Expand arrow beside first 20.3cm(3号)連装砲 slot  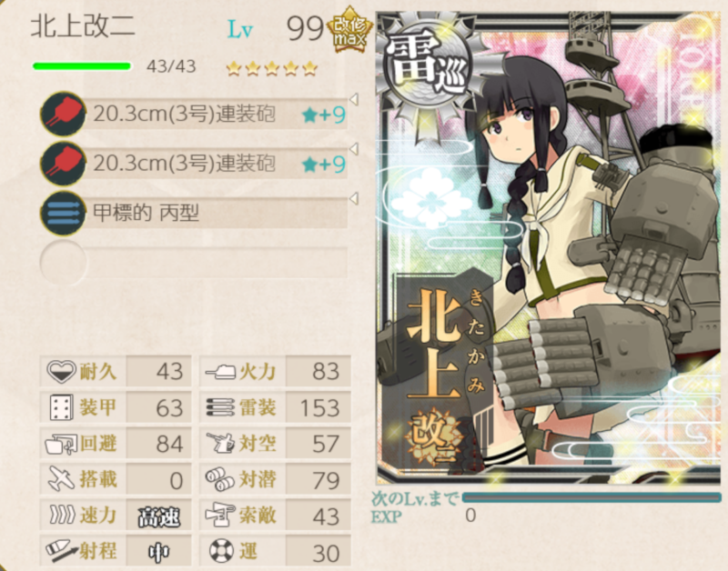[354, 99]
